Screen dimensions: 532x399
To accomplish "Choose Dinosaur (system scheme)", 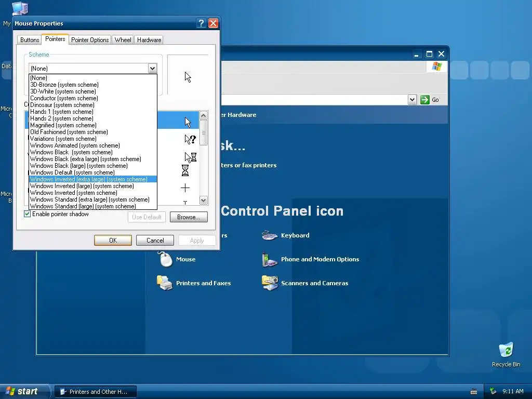I will click(93, 105).
